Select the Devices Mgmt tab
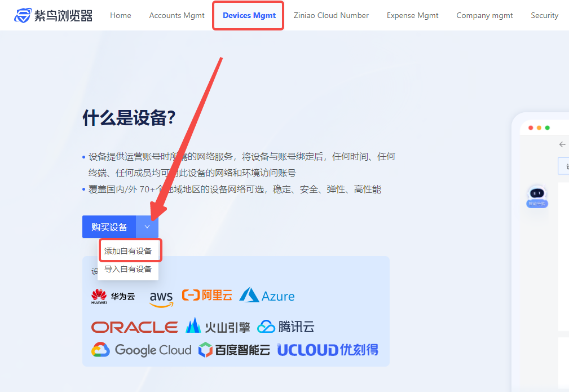Image resolution: width=569 pixels, height=392 pixels. pyautogui.click(x=249, y=15)
